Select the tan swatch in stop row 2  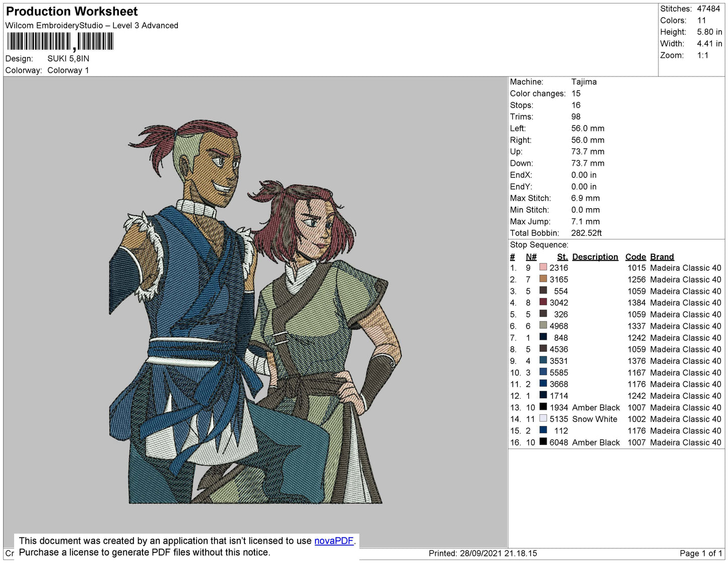pyautogui.click(x=543, y=279)
